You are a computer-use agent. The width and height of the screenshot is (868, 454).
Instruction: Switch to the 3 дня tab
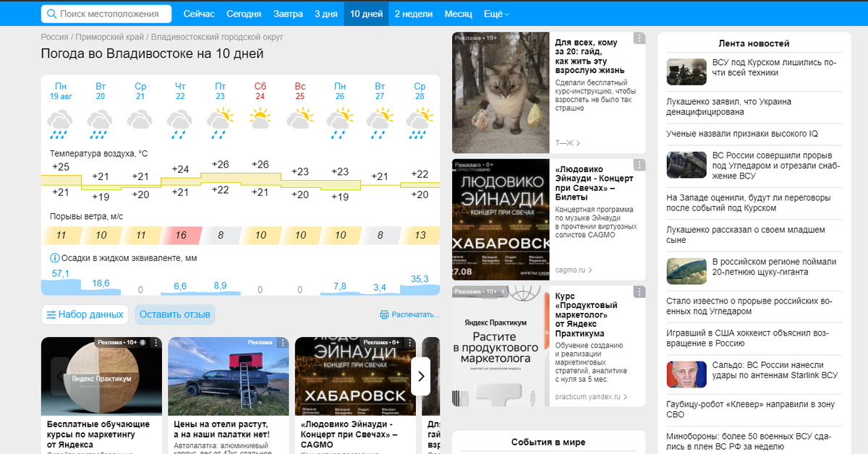pos(325,14)
